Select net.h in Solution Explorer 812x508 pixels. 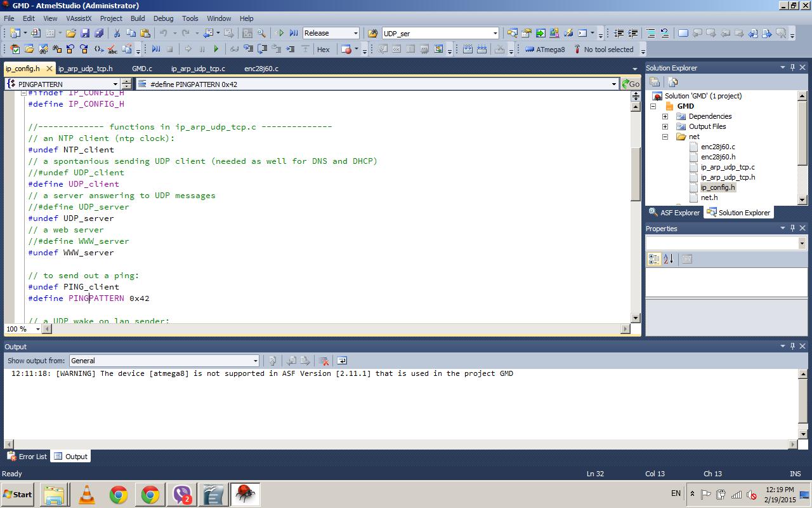click(709, 197)
